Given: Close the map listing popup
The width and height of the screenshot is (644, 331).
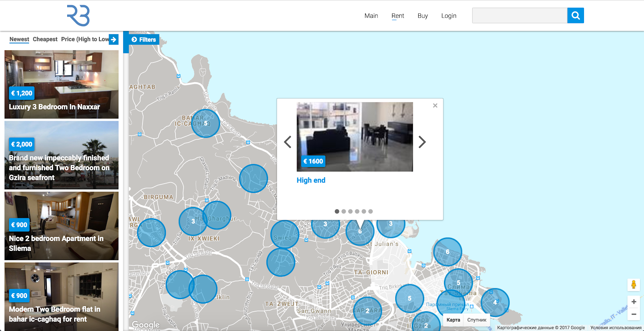Looking at the screenshot, I should point(435,106).
